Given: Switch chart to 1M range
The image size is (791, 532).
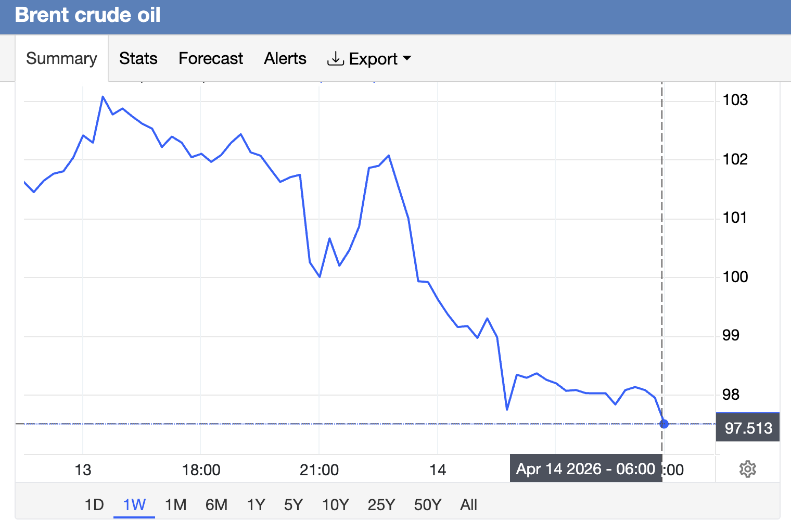Looking at the screenshot, I should pyautogui.click(x=175, y=504).
